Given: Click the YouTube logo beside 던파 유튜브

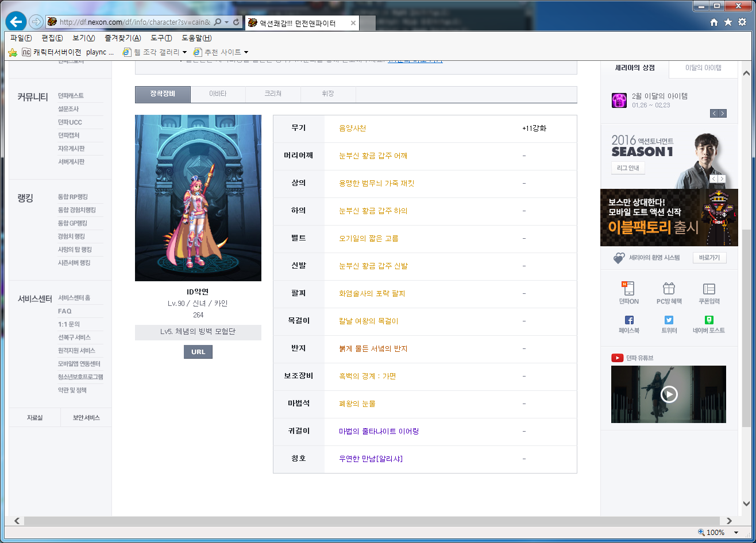Looking at the screenshot, I should pos(618,358).
